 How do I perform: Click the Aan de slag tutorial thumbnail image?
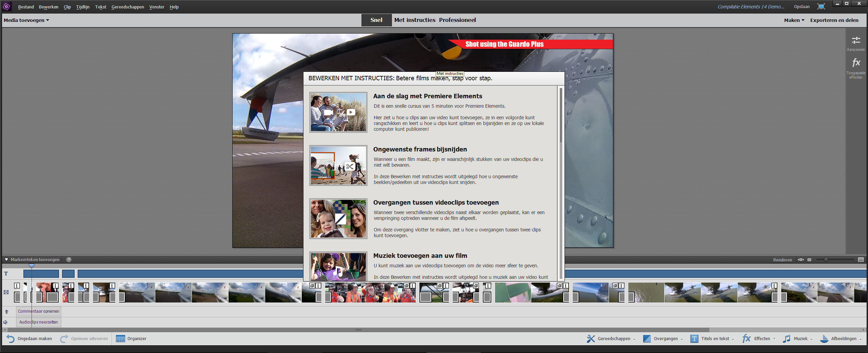tap(338, 112)
